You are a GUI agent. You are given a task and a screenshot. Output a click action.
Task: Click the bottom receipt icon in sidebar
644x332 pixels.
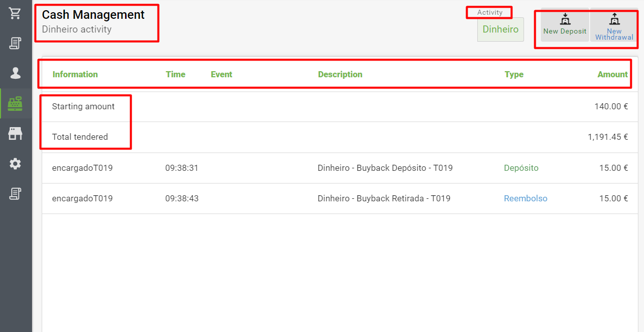15,194
